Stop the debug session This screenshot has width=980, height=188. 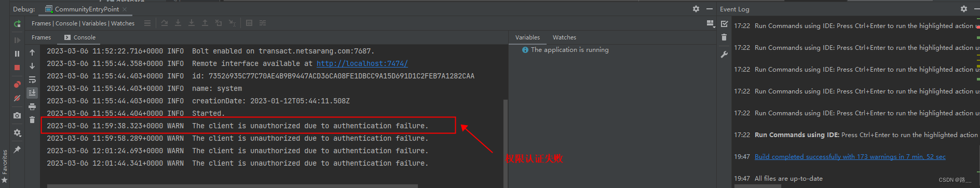click(x=17, y=68)
